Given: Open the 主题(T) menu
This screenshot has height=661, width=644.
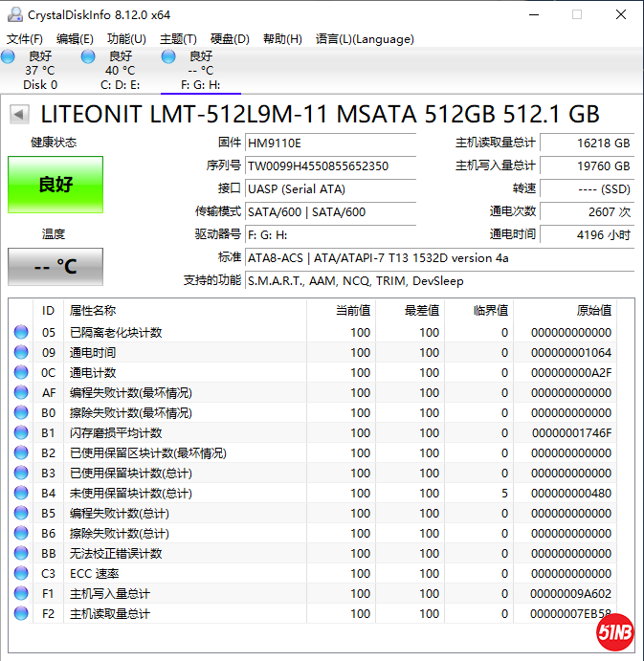Looking at the screenshot, I should [178, 39].
